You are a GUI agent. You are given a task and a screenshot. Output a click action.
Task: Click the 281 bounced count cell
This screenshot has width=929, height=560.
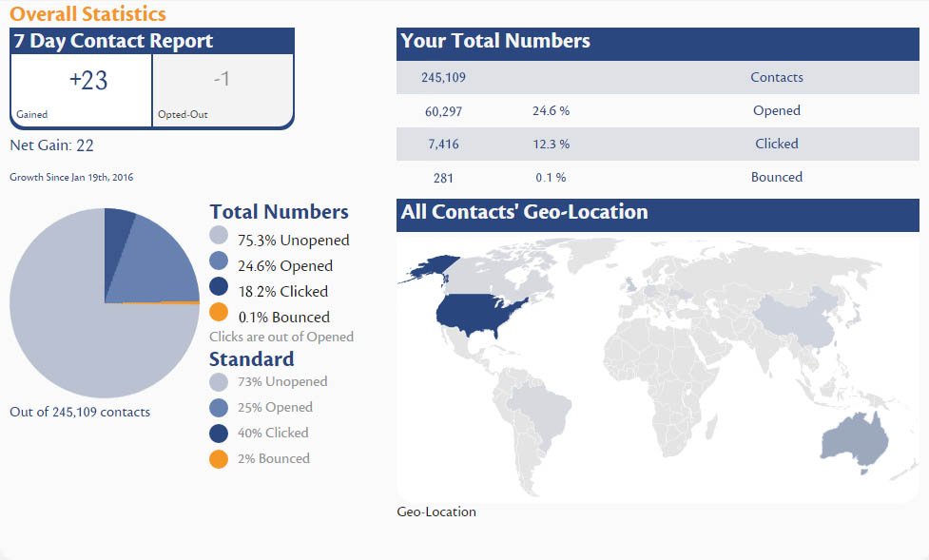pos(443,178)
